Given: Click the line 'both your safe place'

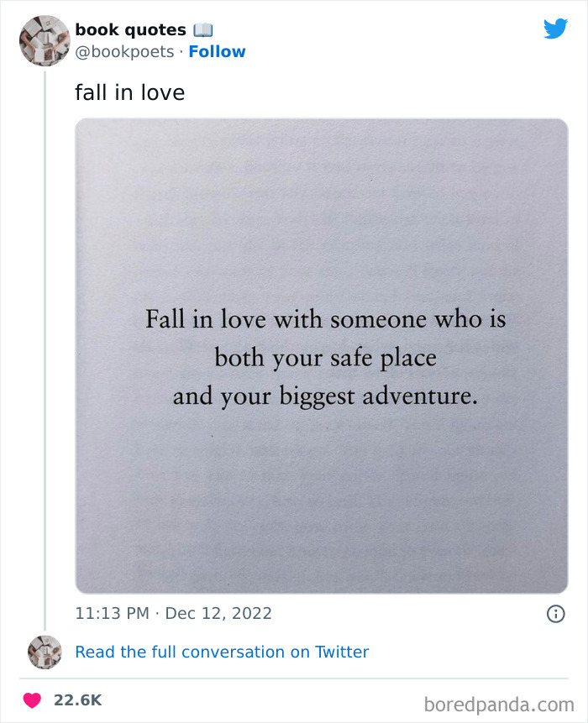Looking at the screenshot, I should [x=325, y=359].
